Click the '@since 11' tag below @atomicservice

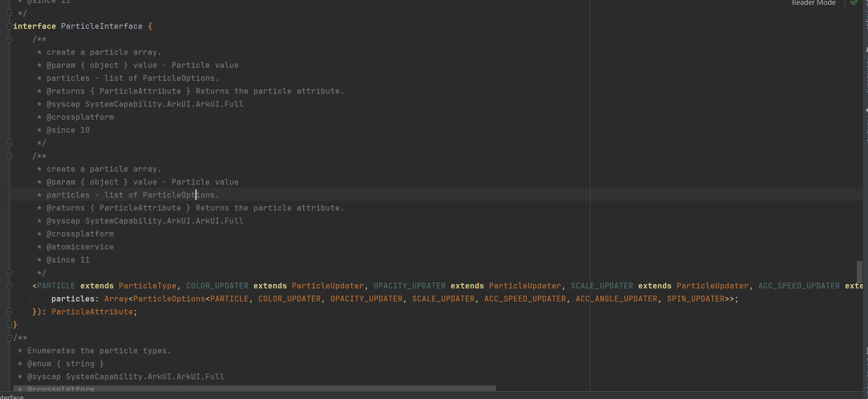coord(68,260)
